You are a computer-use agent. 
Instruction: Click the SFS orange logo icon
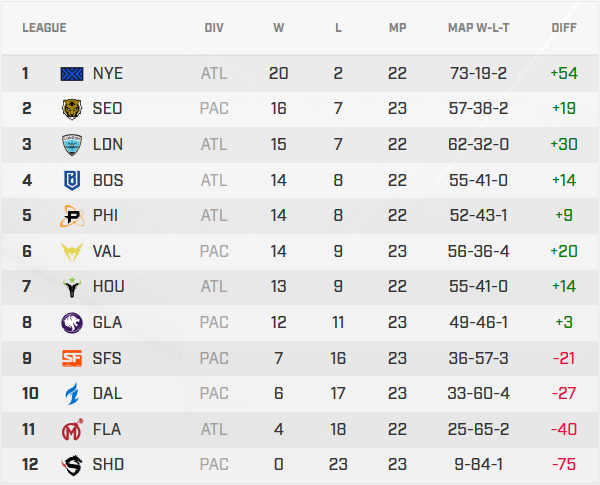[x=73, y=358]
